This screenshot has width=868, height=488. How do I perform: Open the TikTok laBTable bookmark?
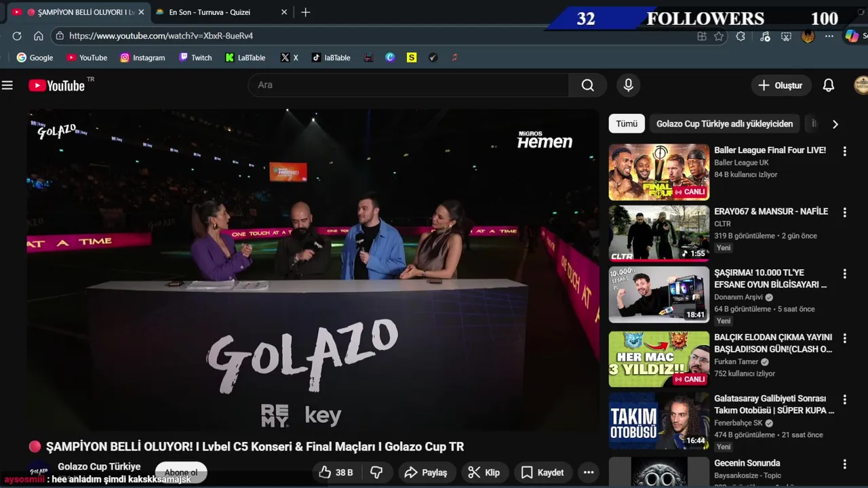(x=331, y=58)
